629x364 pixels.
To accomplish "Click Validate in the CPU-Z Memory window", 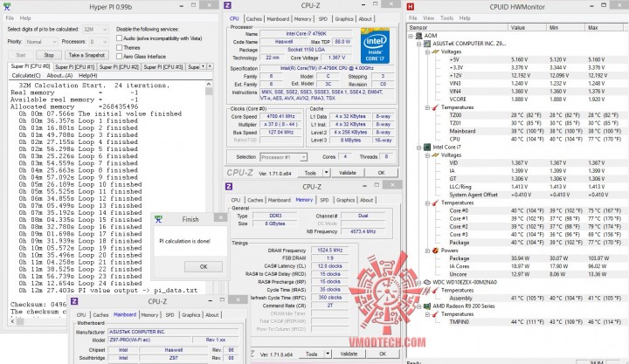I will pos(349,354).
